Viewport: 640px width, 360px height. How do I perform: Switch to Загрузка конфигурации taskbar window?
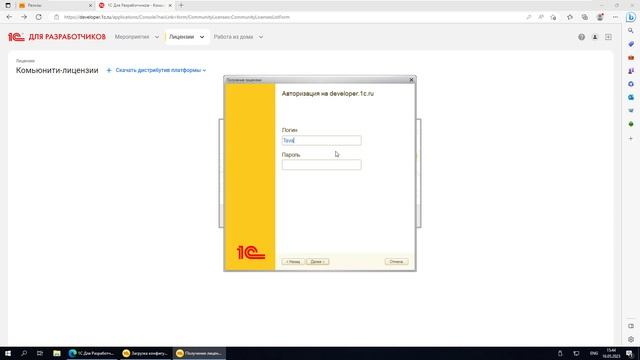pos(145,353)
